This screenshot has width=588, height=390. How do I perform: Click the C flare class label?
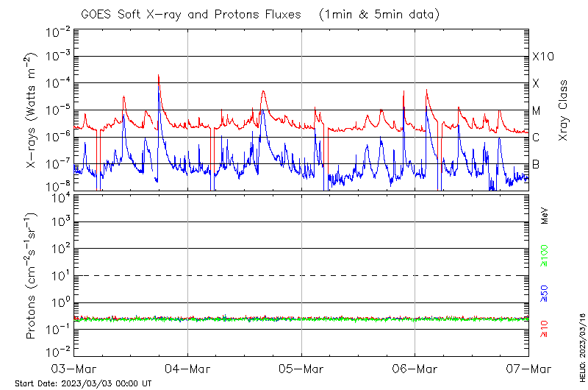click(536, 138)
